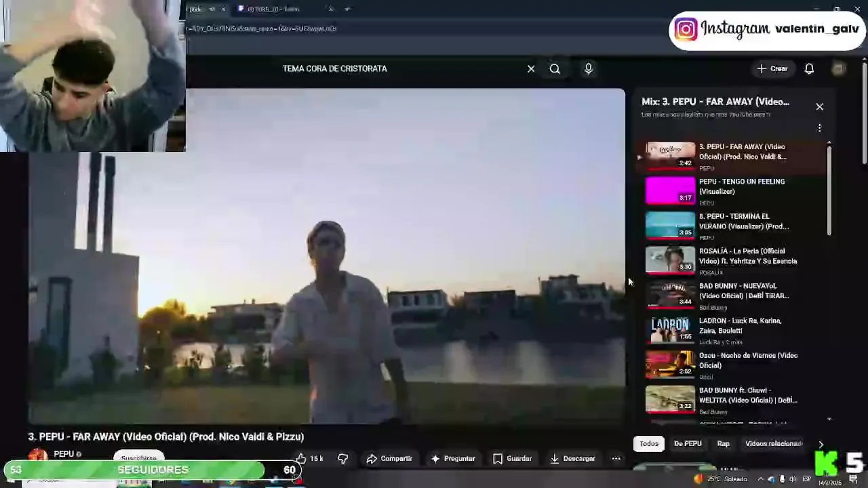
Task: Play BAD BUNNY ft. Chuwi - WELTITA thumbnail
Action: pyautogui.click(x=670, y=399)
